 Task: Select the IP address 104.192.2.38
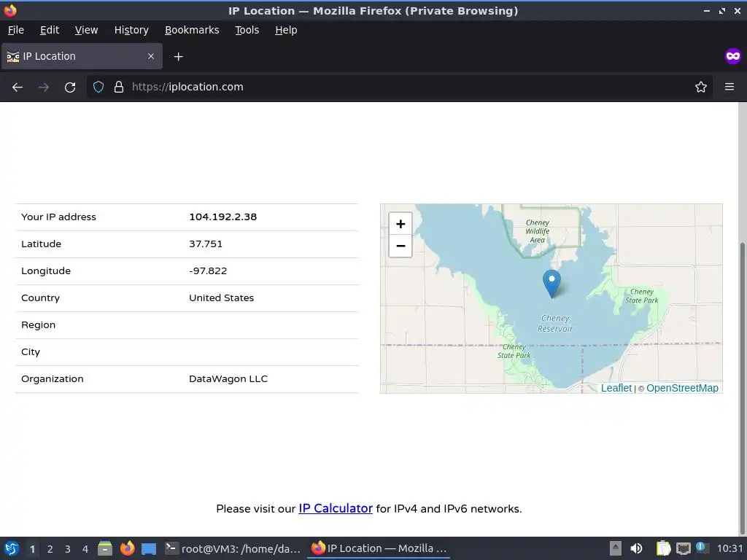coord(223,217)
